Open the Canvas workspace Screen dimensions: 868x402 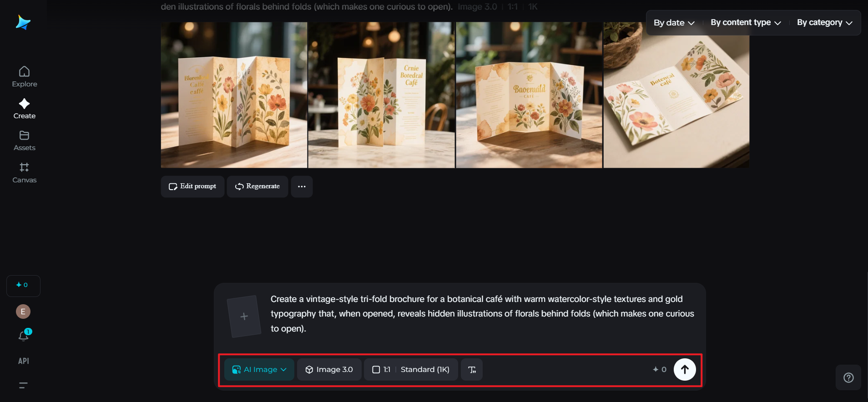tap(25, 173)
